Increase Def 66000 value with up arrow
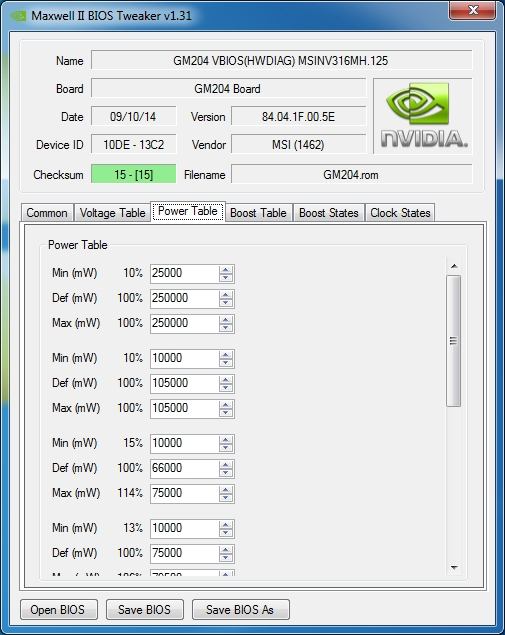Image resolution: width=505 pixels, height=635 pixels. point(226,465)
